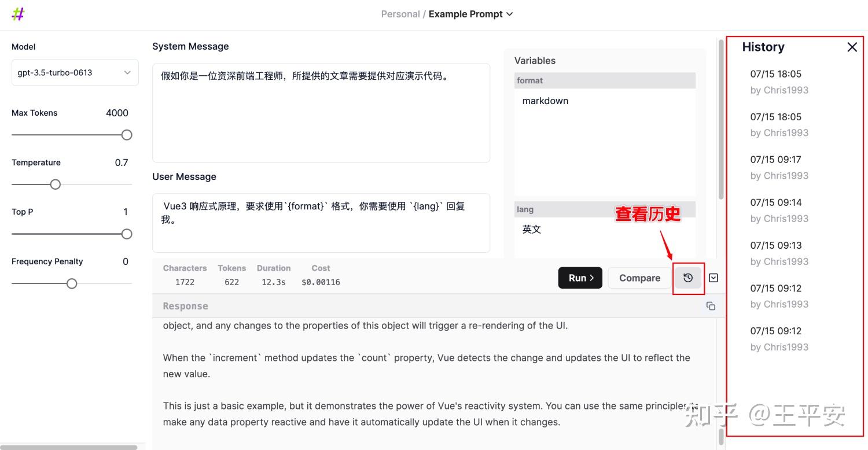This screenshot has width=868, height=450.
Task: Expand the Example Prompt chevron menu
Action: pyautogui.click(x=509, y=14)
